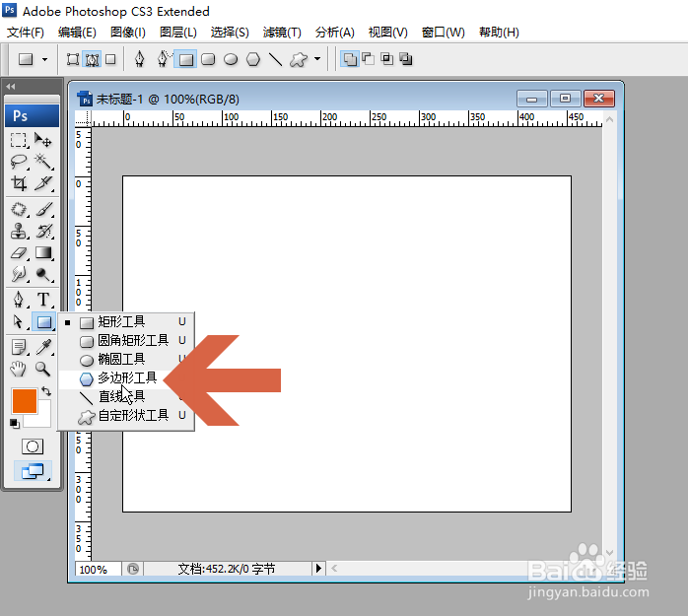Viewport: 688px width, 616px height.
Task: Enable Fill Pixels mode in options bar
Action: tap(110, 59)
